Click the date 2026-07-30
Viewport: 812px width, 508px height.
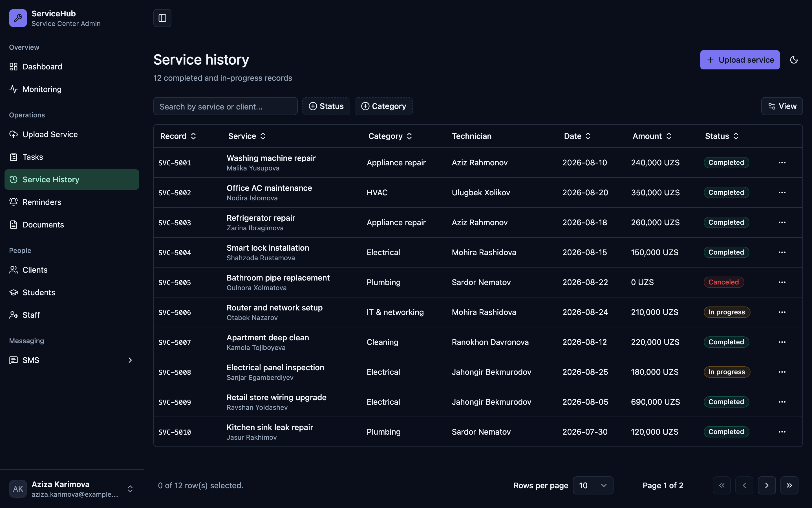click(x=585, y=432)
